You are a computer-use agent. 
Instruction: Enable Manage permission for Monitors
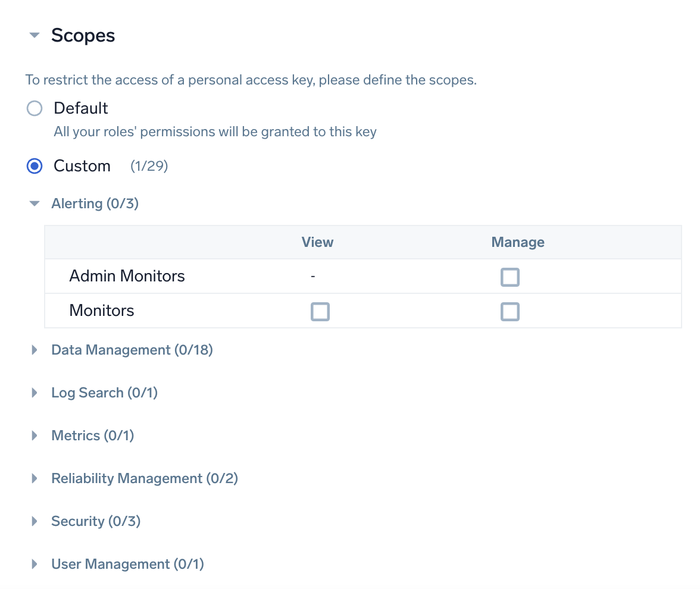coord(510,311)
